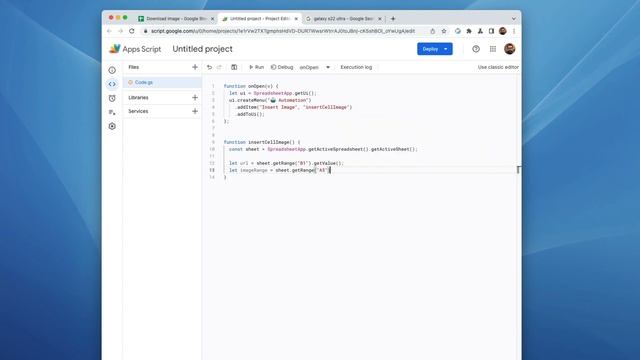Open the onOpen function selector dropdown
Image resolution: width=640 pixels, height=360 pixels.
click(315, 67)
